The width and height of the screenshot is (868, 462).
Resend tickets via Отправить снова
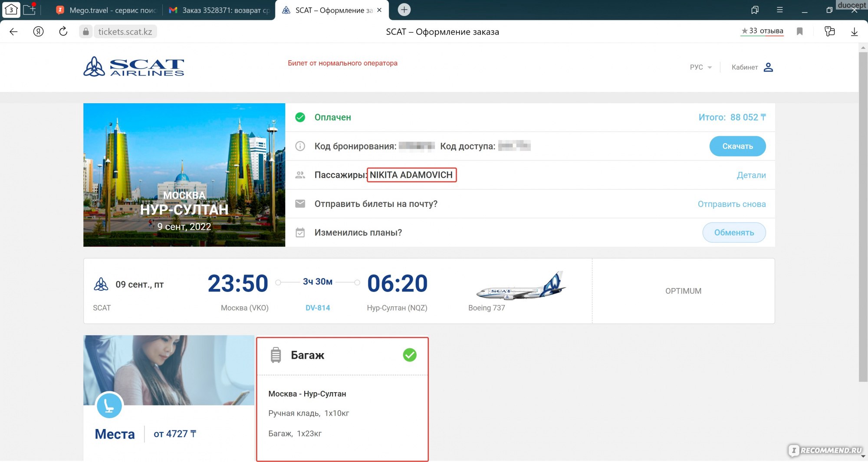732,204
